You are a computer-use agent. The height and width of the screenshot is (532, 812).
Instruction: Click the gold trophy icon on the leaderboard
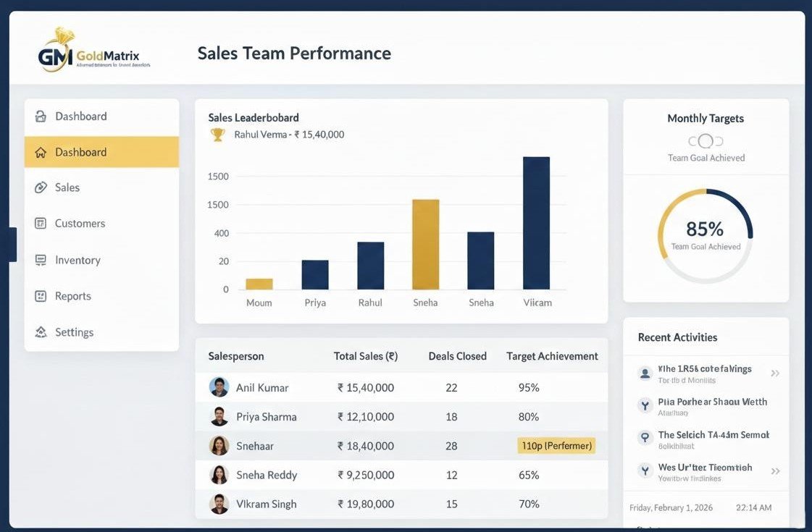point(217,135)
